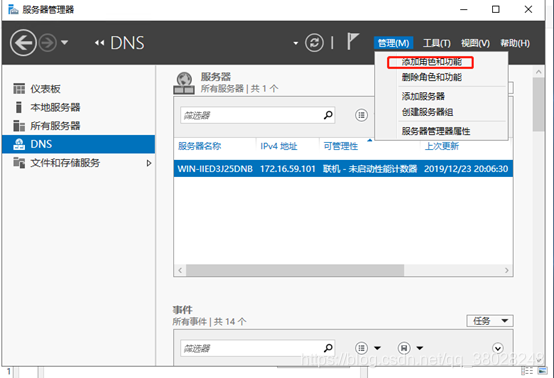Sort by 服务器名称 column

pos(199,146)
